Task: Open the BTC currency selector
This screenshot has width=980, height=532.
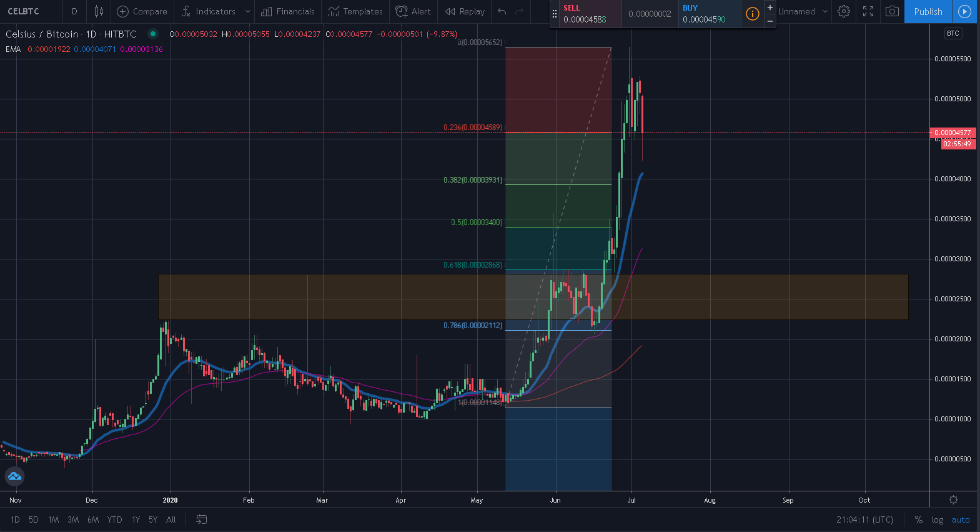Action: [953, 33]
